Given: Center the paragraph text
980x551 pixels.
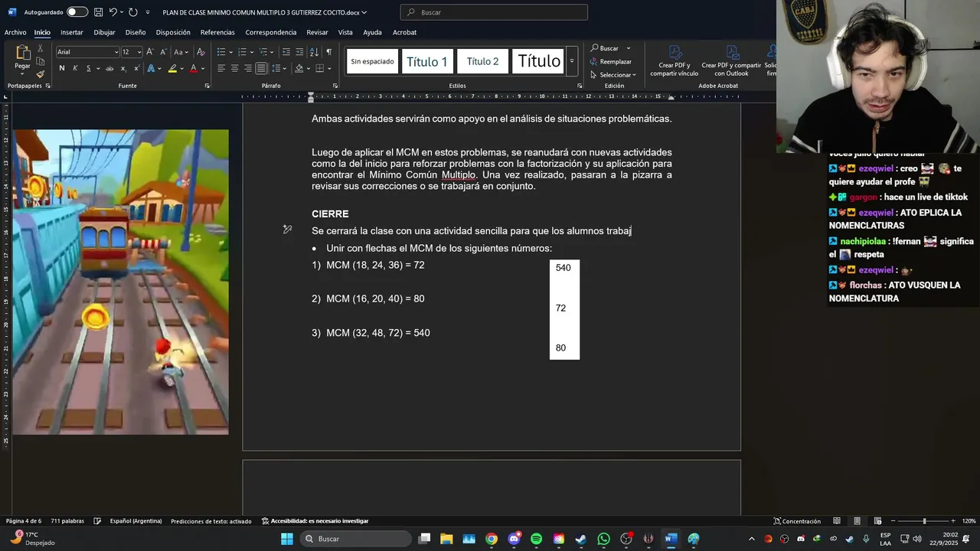Looking at the screenshot, I should pos(235,68).
